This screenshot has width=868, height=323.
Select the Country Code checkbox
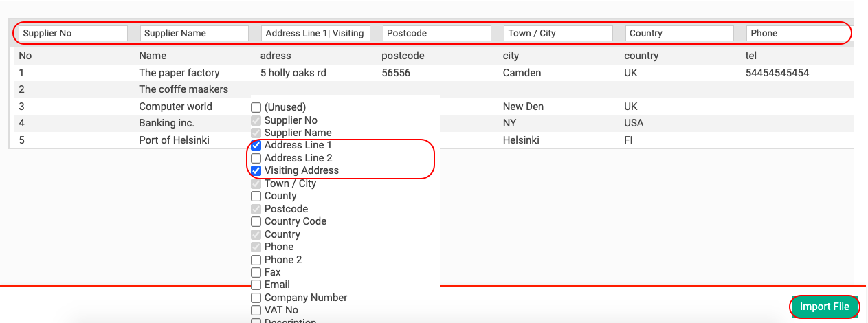tap(256, 222)
